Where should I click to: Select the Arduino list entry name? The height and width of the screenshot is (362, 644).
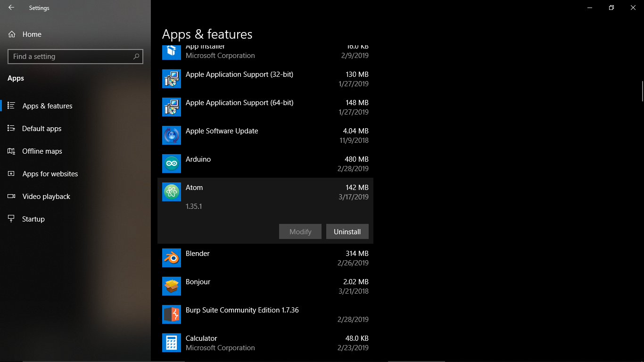[198, 159]
